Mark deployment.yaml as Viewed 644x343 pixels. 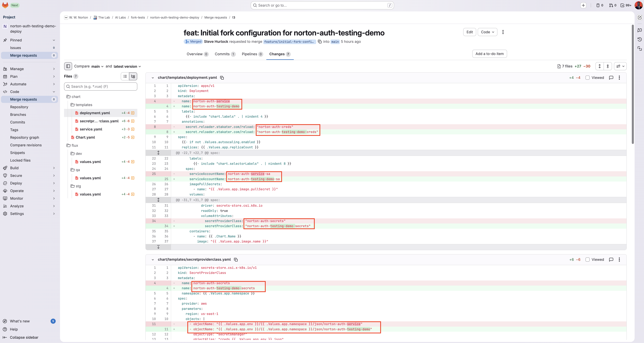[588, 78]
